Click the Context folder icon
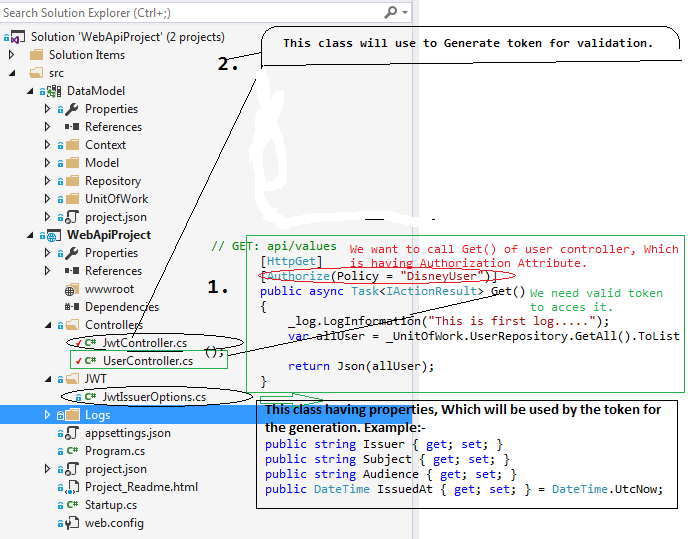This screenshot has width=694, height=539. (72, 145)
